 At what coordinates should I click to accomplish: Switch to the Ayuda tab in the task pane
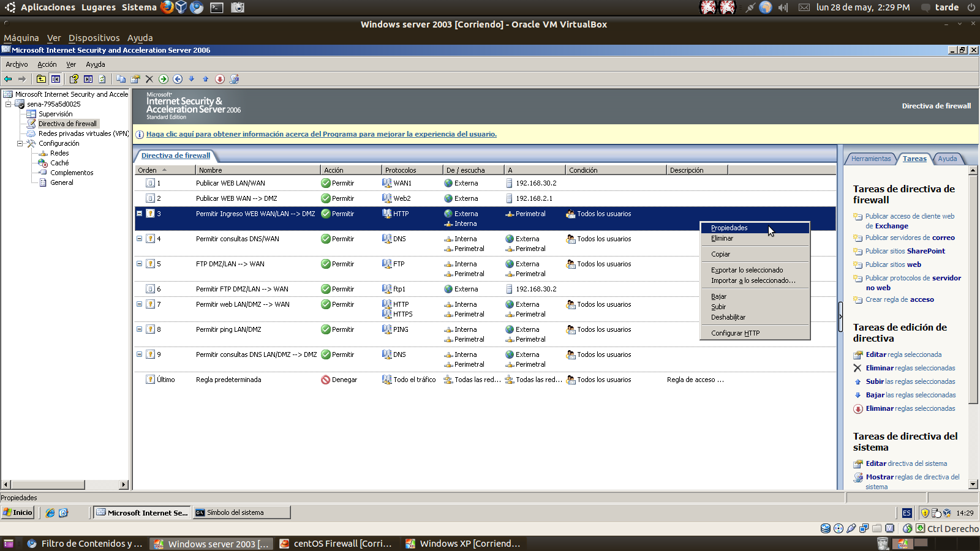point(947,159)
